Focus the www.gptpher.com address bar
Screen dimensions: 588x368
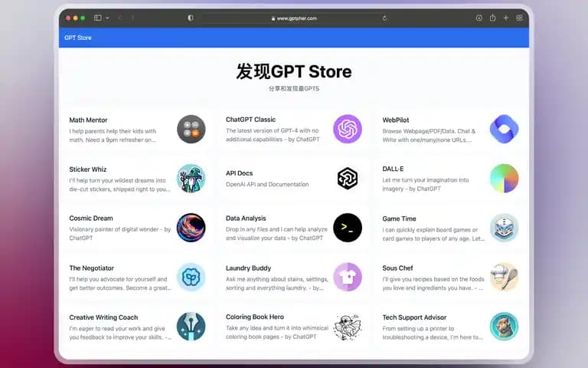point(293,18)
